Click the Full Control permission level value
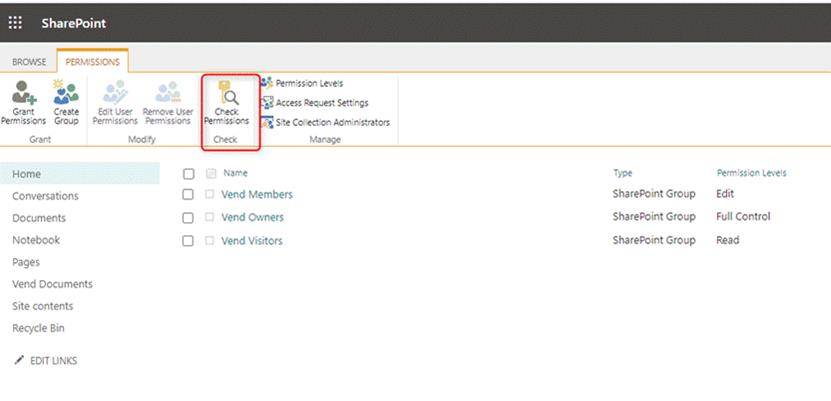The image size is (831, 401). [x=743, y=217]
